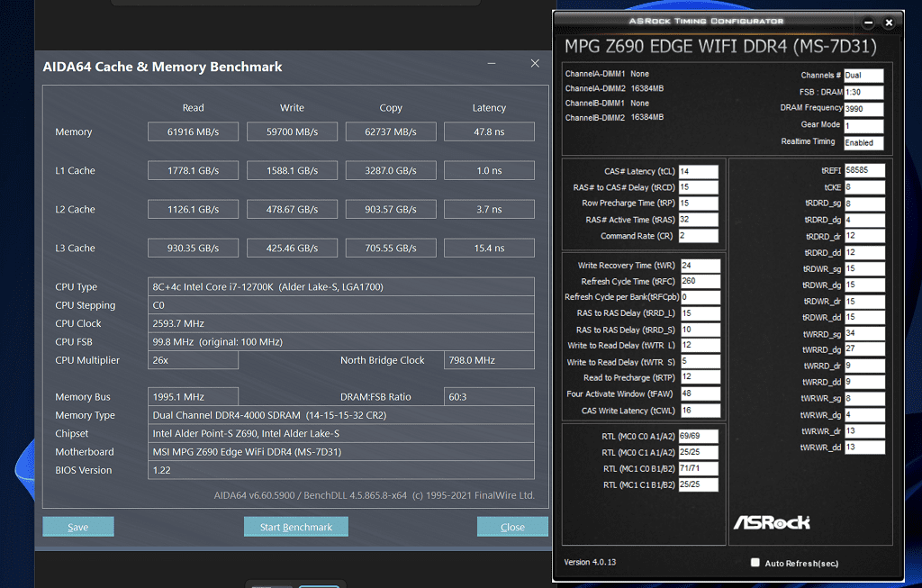Select the North Bridge Clock 798.0 MHz field
Image resolution: width=922 pixels, height=588 pixels.
(x=489, y=360)
